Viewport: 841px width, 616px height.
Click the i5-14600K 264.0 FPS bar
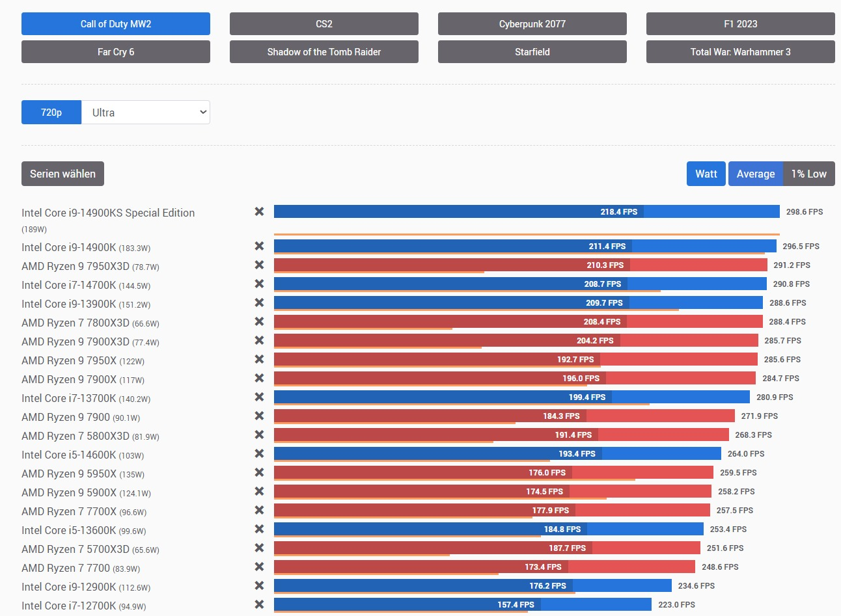[497, 453]
